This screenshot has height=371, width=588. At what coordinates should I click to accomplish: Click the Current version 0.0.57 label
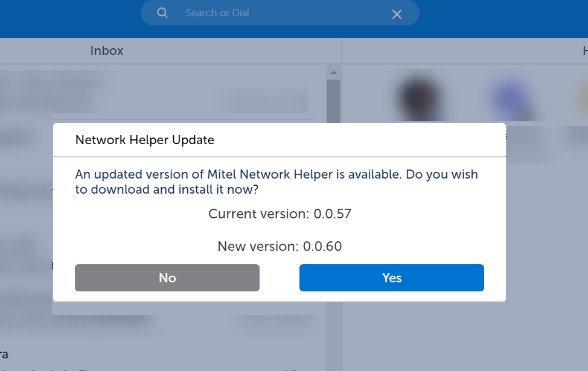tap(280, 214)
